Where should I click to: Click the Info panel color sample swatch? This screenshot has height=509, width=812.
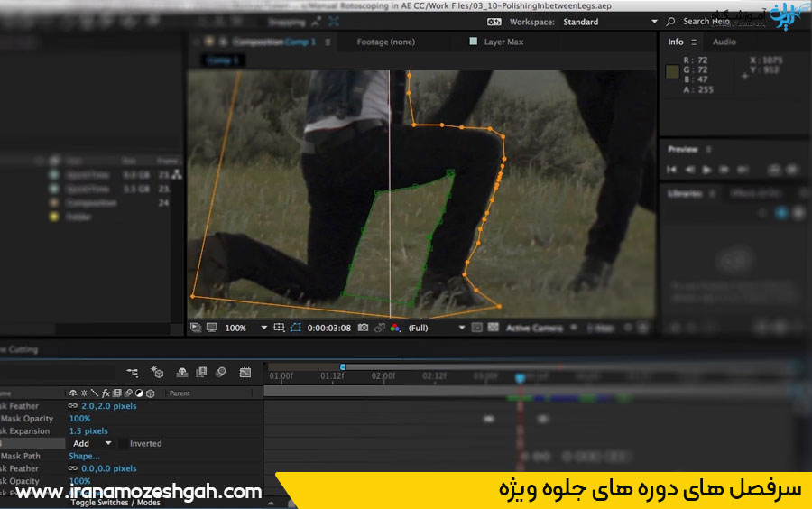(x=672, y=72)
